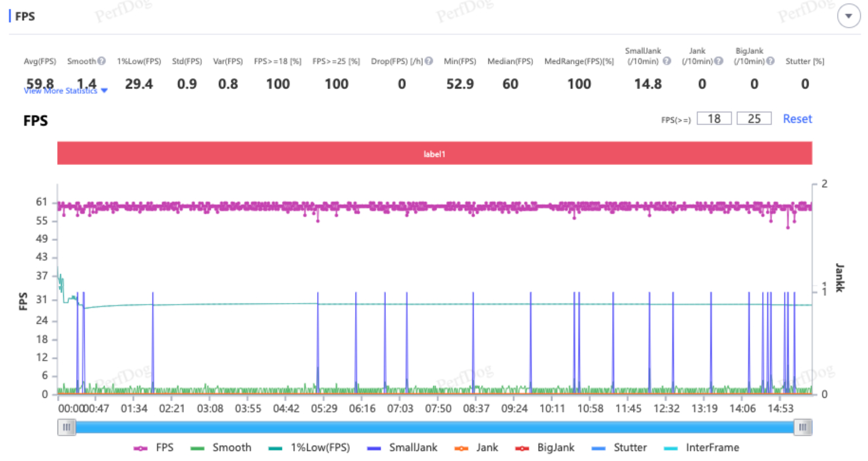Click the 1%Low(FPS) value 29.4
Image resolution: width=868 pixels, height=461 pixels.
139,84
